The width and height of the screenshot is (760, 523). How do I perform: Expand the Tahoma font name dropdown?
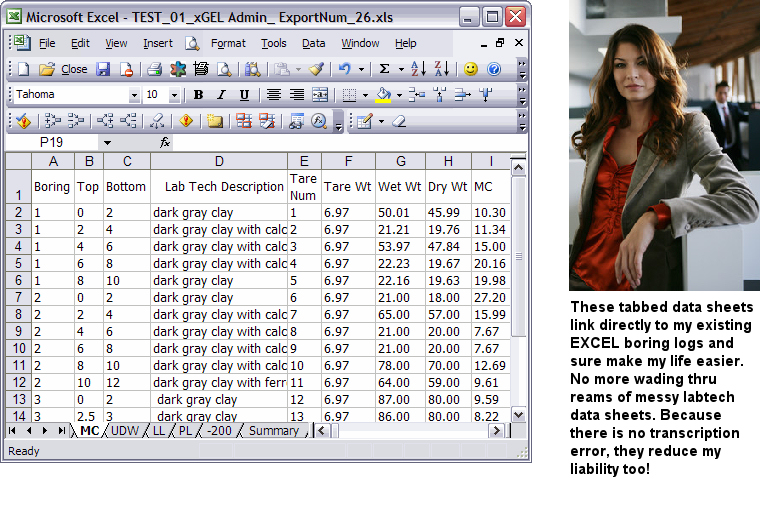click(134, 95)
